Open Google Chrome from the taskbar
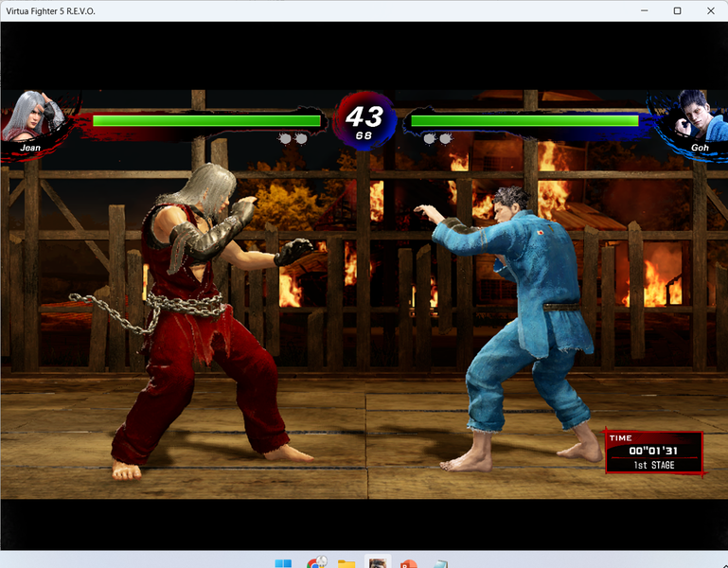Image resolution: width=728 pixels, height=568 pixels. [x=315, y=563]
